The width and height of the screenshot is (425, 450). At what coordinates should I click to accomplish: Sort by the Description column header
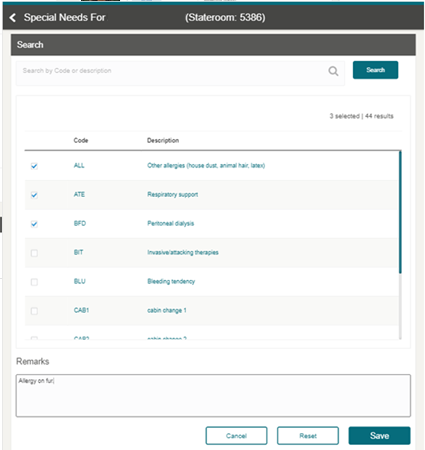[163, 140]
